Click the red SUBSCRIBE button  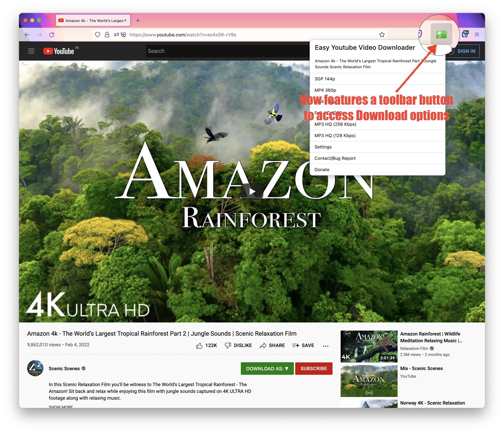point(314,368)
